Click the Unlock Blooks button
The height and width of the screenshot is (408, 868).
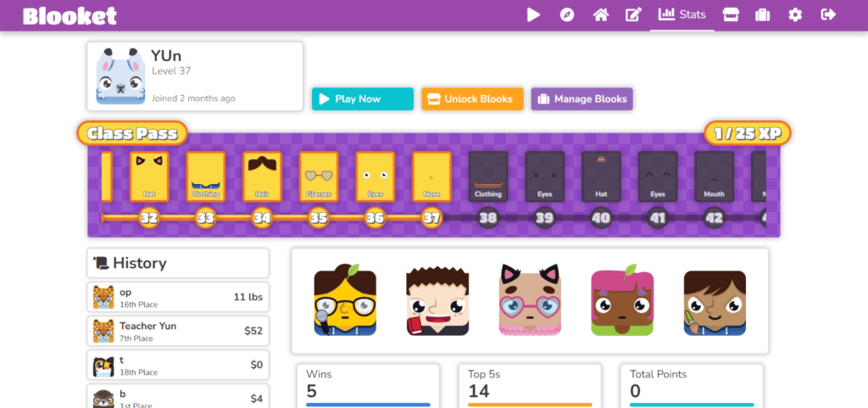point(472,99)
